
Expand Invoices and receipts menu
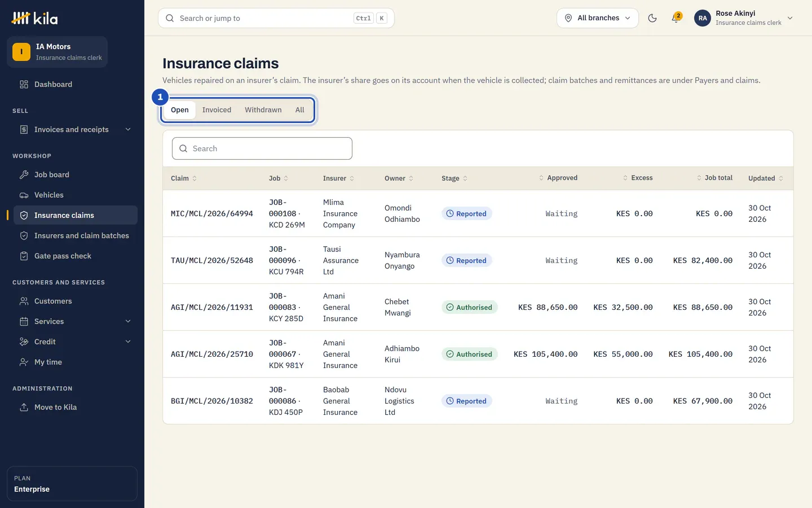(x=72, y=130)
